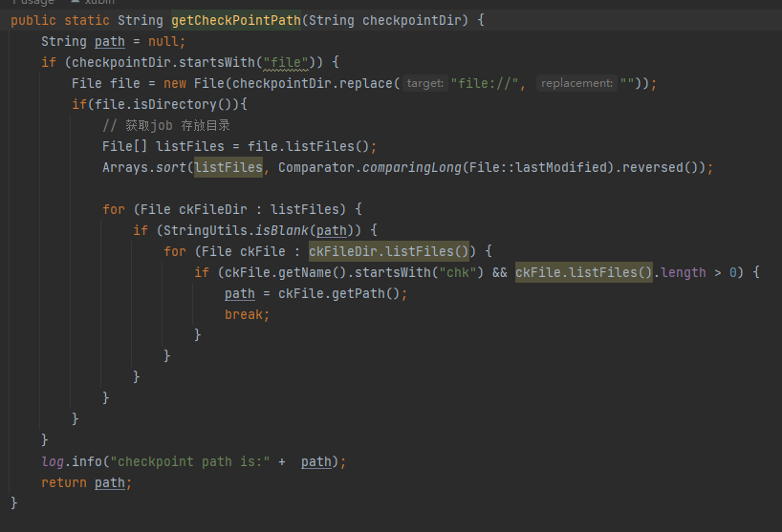This screenshot has width=782, height=532.
Task: Click the 'public' keyword in method signature
Action: pyautogui.click(x=33, y=20)
